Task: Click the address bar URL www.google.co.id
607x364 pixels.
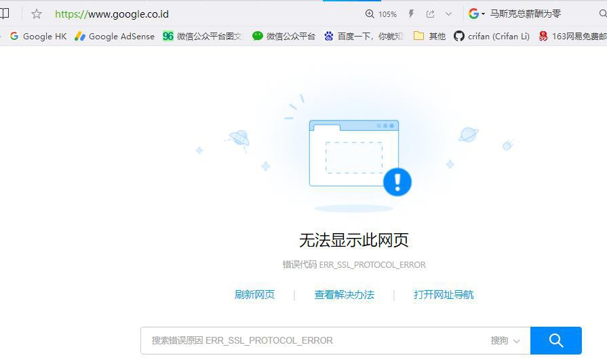Action: click(x=111, y=14)
